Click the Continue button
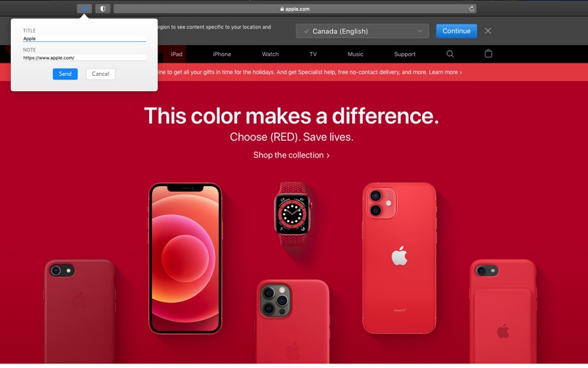Image resolution: width=588 pixels, height=368 pixels. [456, 31]
